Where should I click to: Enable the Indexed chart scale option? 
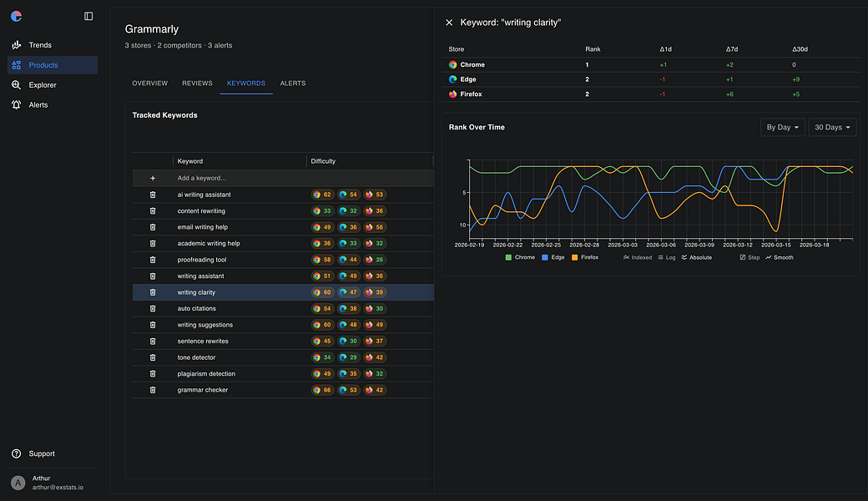click(638, 257)
